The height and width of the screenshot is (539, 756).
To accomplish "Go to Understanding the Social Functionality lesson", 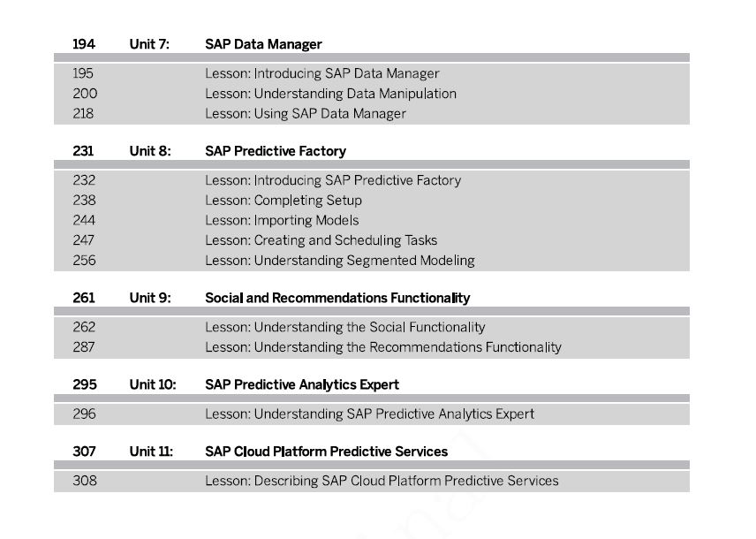I will click(345, 327).
